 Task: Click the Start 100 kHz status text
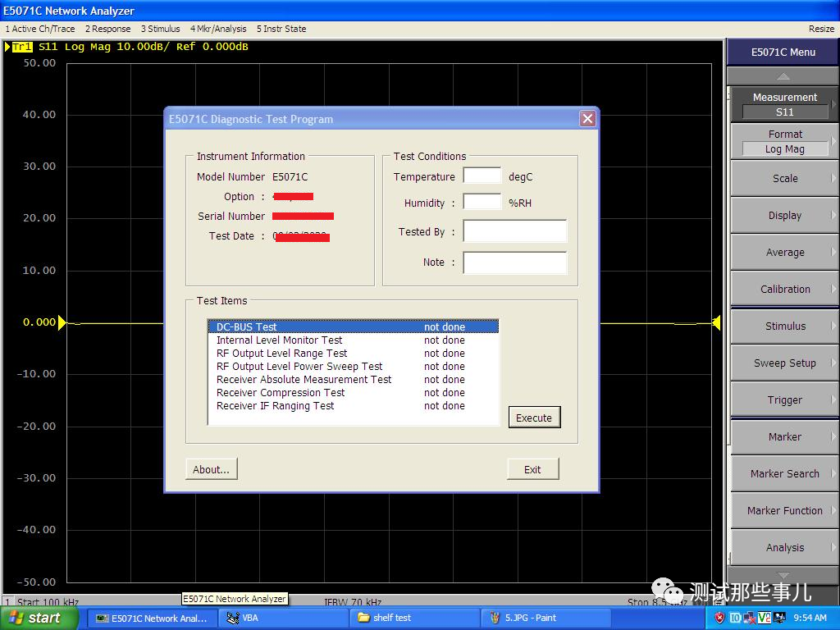(48, 601)
